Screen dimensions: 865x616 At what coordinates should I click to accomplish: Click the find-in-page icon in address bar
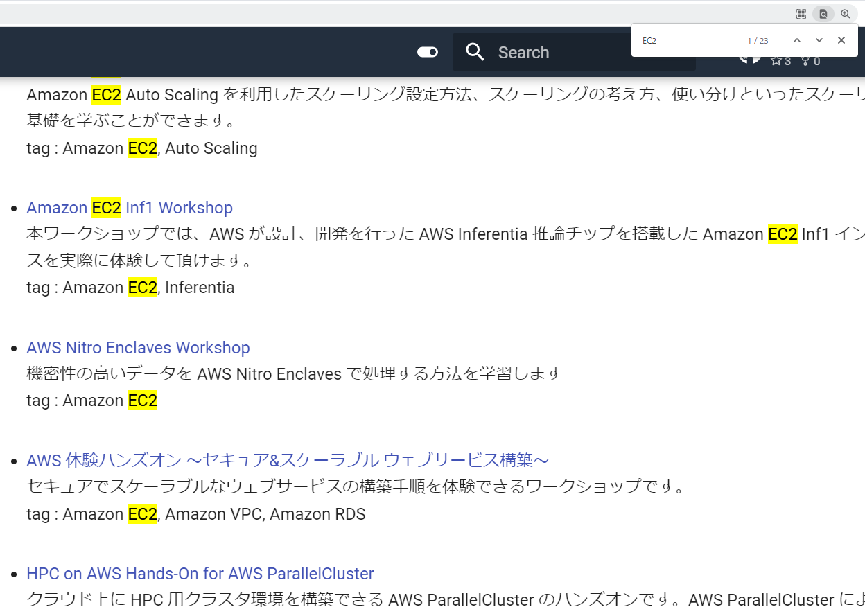[x=823, y=14]
